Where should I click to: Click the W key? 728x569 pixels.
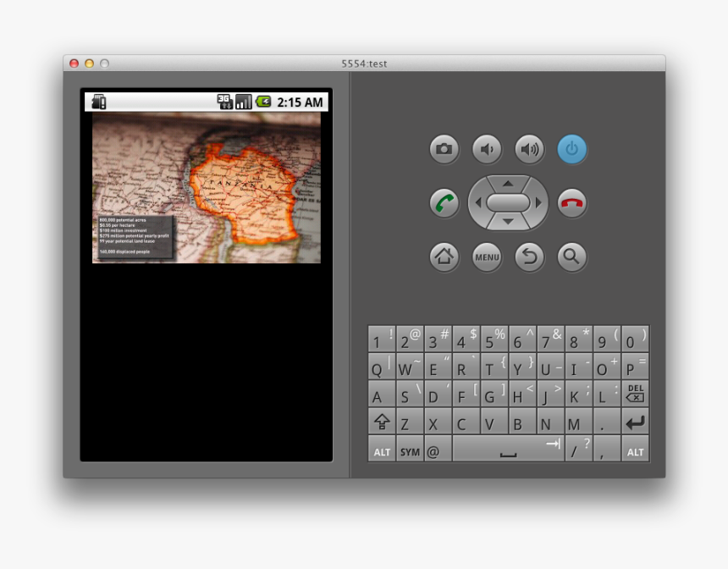point(410,366)
